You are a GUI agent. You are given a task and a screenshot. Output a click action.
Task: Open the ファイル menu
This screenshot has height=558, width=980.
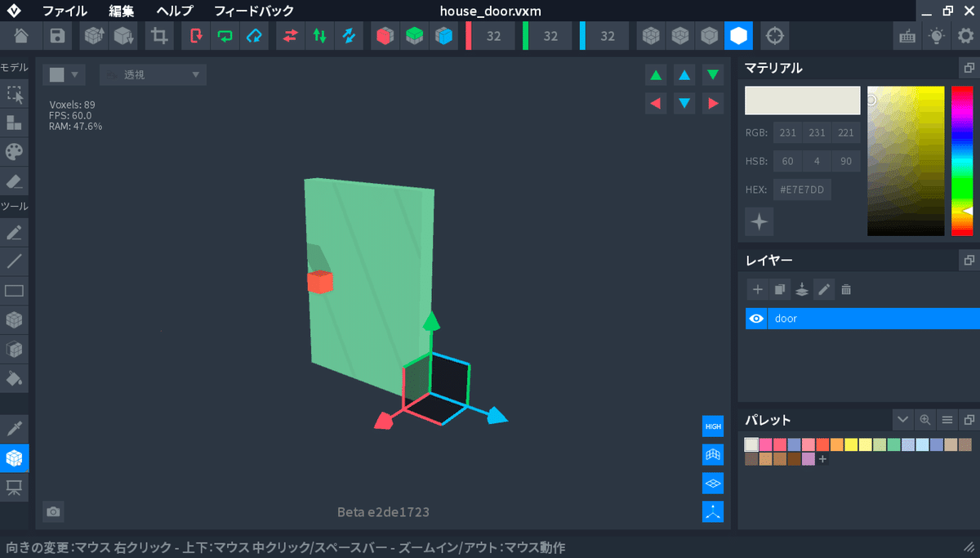click(x=65, y=11)
